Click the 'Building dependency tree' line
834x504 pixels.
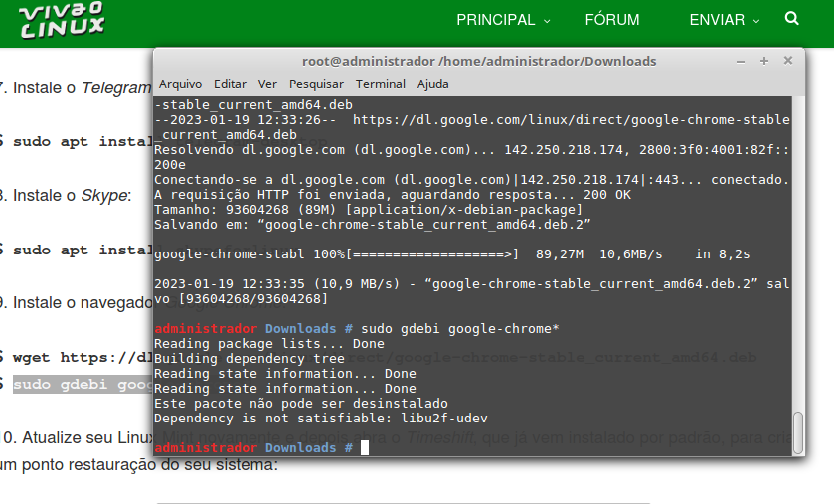250,359
